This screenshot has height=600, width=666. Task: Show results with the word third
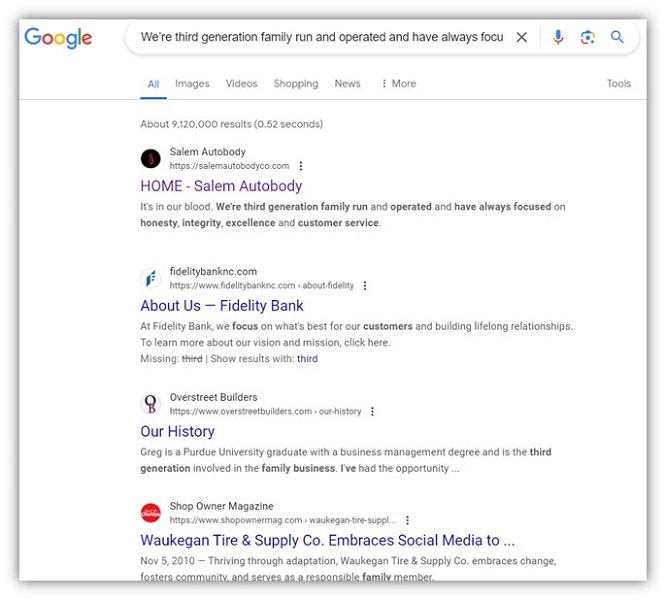(x=307, y=358)
